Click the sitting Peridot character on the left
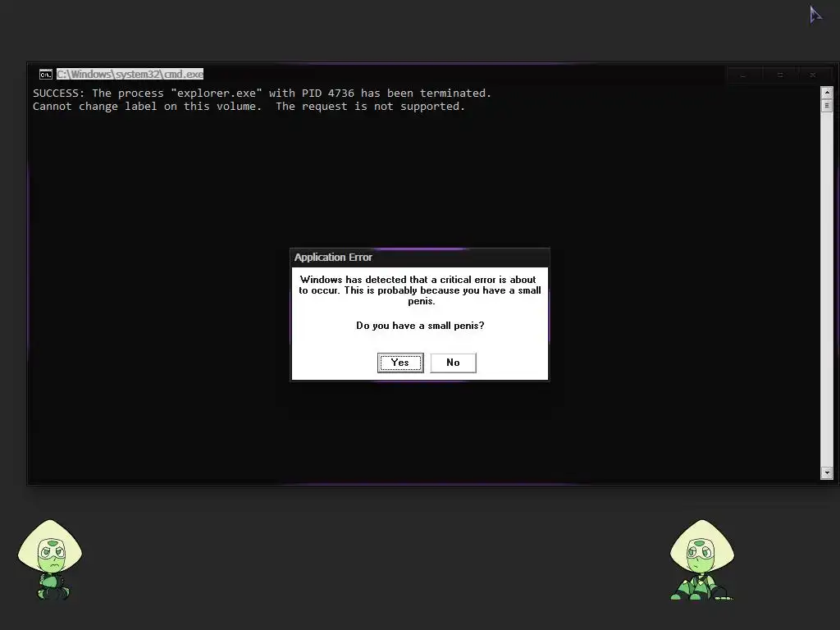 [50, 559]
